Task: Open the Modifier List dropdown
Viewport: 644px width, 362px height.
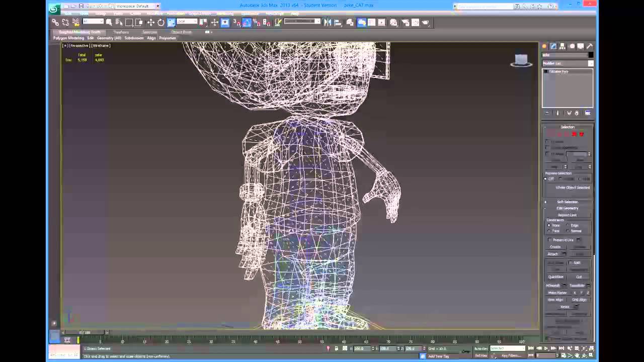Action: [568, 63]
